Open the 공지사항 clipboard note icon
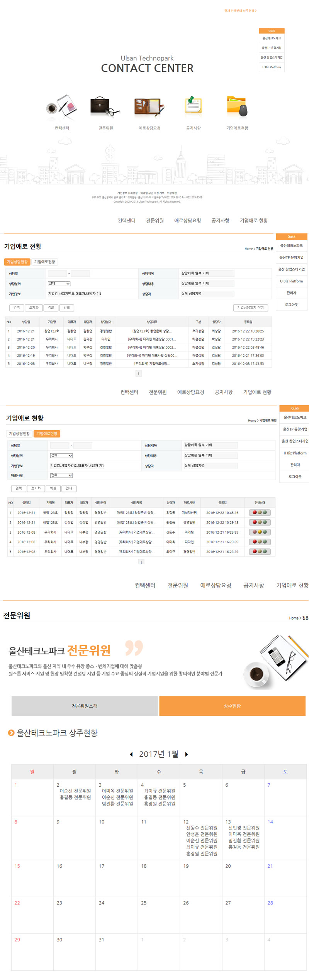This screenshot has width=309, height=980. tap(193, 106)
